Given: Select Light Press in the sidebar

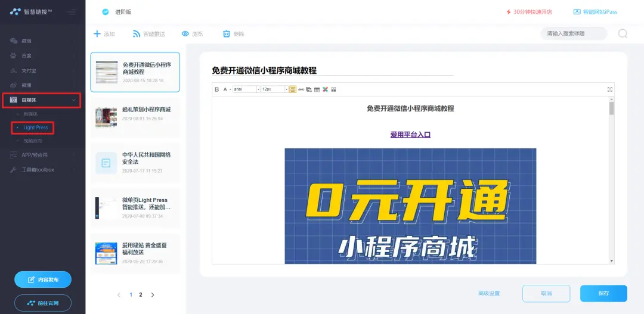Looking at the screenshot, I should pos(35,128).
